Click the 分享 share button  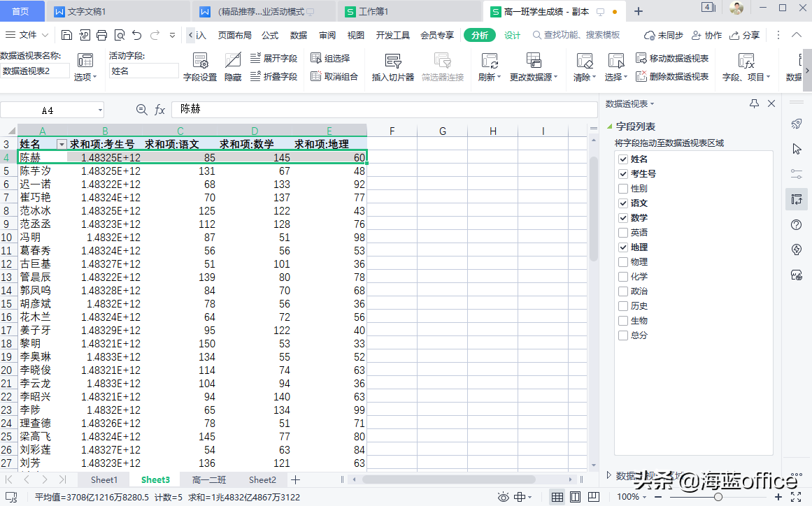[744, 35]
